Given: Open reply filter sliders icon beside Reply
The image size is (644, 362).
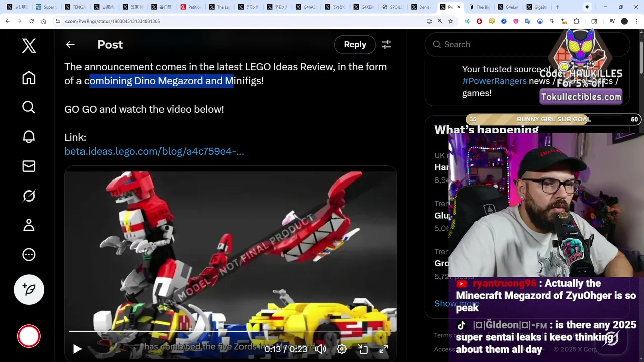Looking at the screenshot, I should pyautogui.click(x=386, y=44).
